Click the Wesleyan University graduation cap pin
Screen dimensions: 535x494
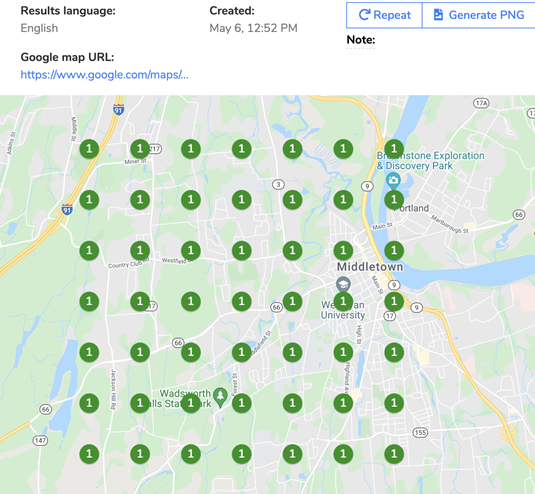click(343, 284)
